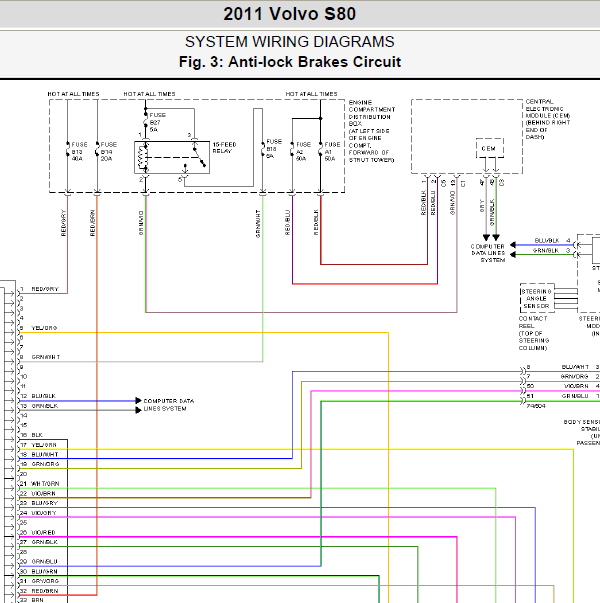
Task: Click pin 27 GRN/BLK connector label
Action: pos(45,542)
